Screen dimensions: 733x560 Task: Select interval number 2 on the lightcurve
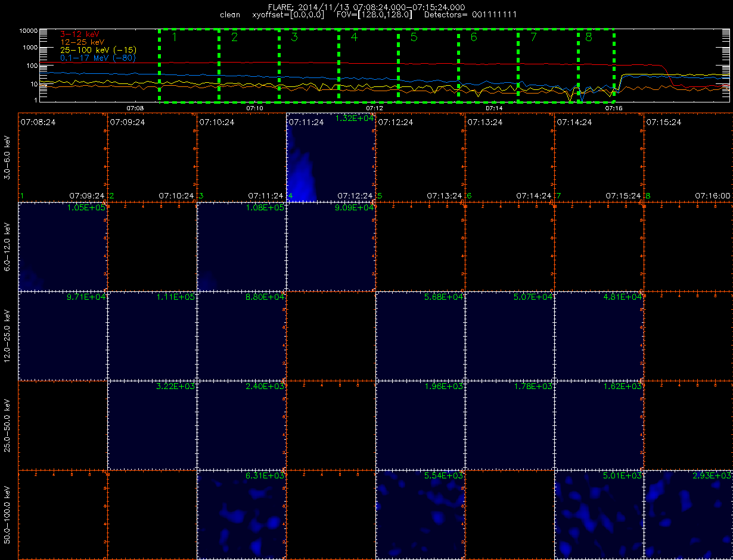(x=234, y=38)
